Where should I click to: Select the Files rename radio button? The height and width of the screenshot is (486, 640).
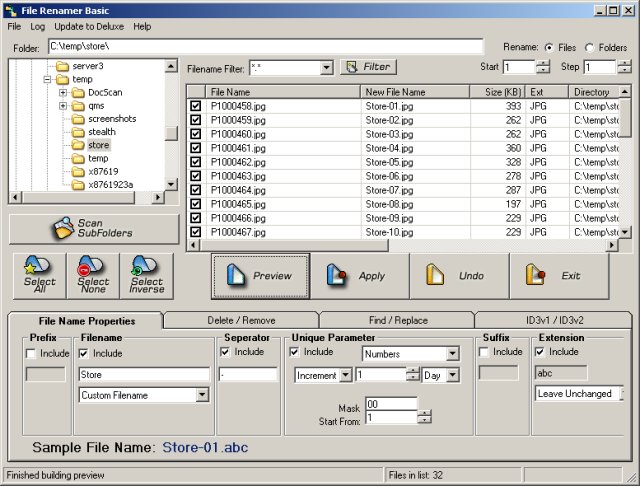tap(549, 48)
